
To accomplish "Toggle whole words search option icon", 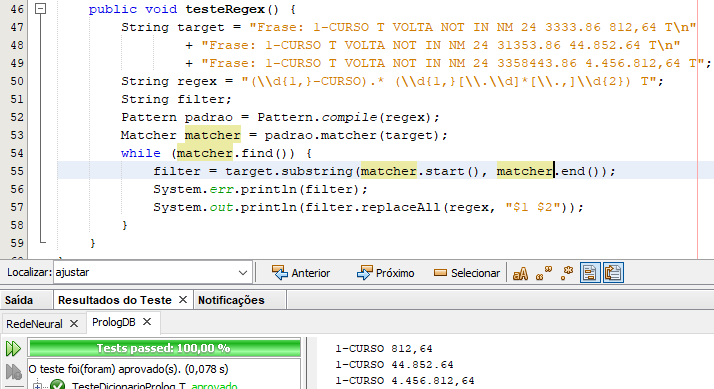I will coord(544,273).
